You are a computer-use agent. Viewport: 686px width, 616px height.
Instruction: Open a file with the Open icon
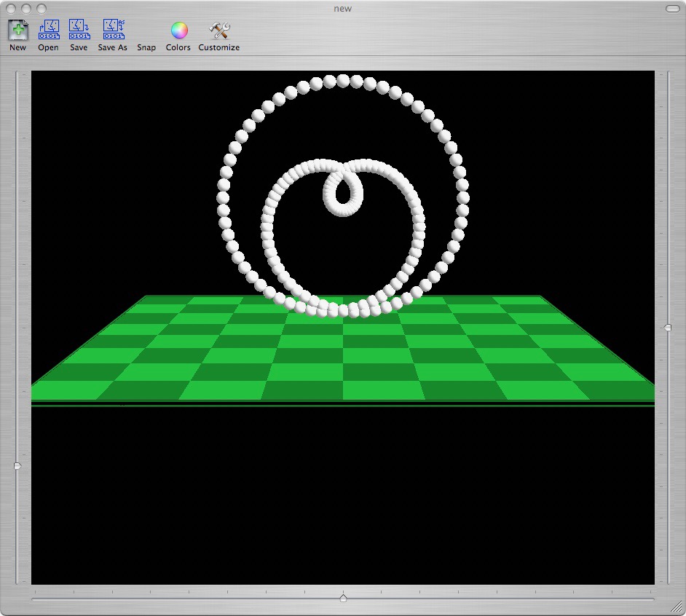[x=49, y=30]
